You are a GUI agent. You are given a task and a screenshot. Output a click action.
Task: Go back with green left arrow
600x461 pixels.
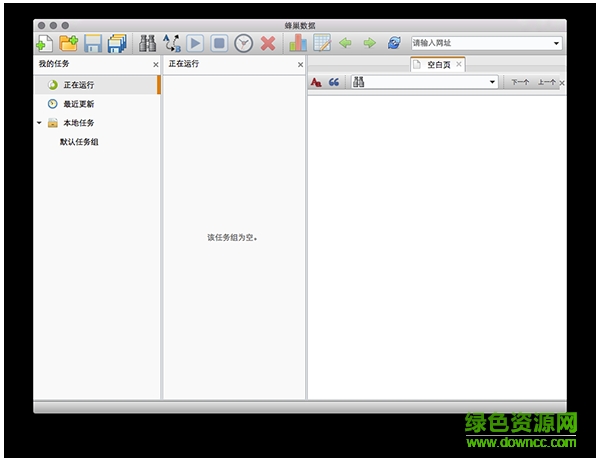(x=346, y=43)
